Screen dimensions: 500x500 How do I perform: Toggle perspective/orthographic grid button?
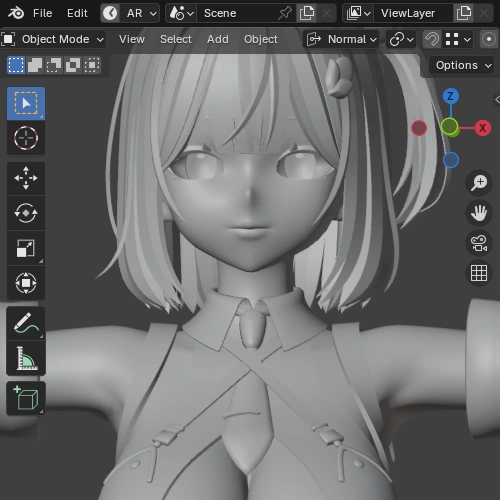click(479, 273)
